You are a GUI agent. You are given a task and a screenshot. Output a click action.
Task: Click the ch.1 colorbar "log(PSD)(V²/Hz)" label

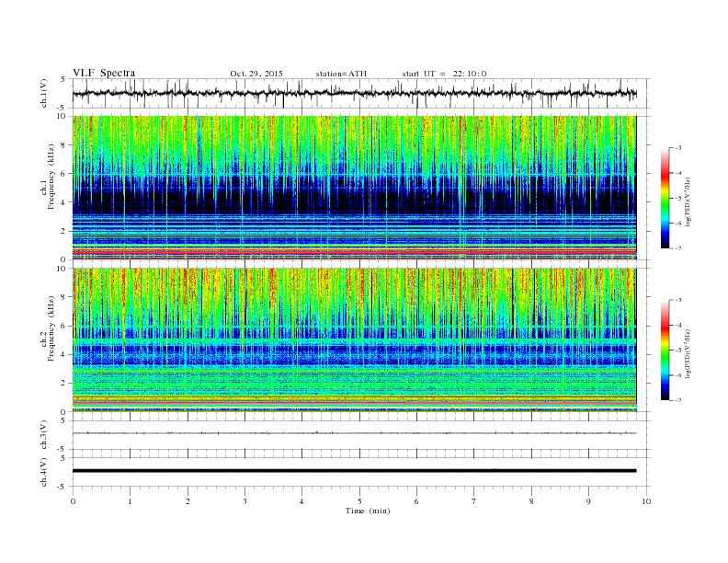click(x=688, y=202)
